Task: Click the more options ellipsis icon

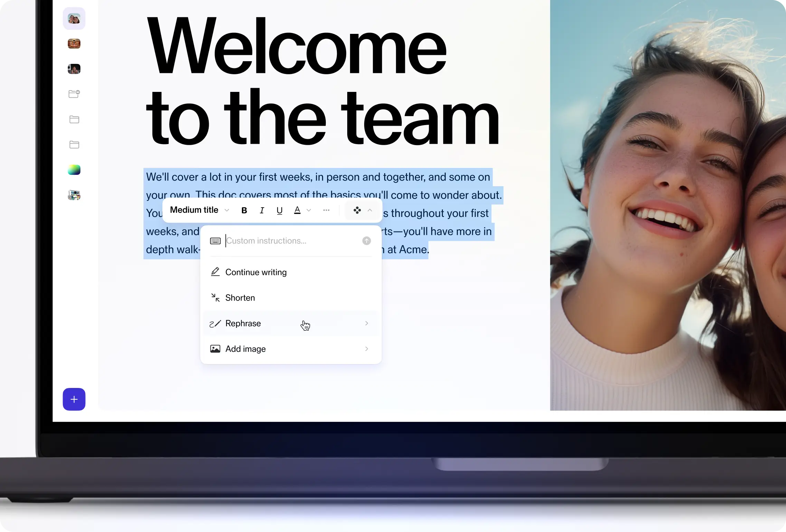Action: pyautogui.click(x=326, y=210)
